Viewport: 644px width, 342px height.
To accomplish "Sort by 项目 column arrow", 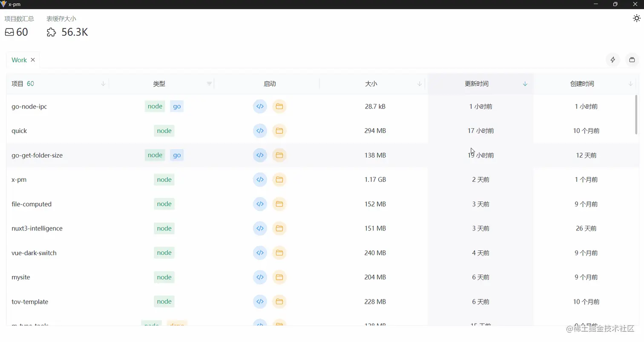I will coord(103,84).
